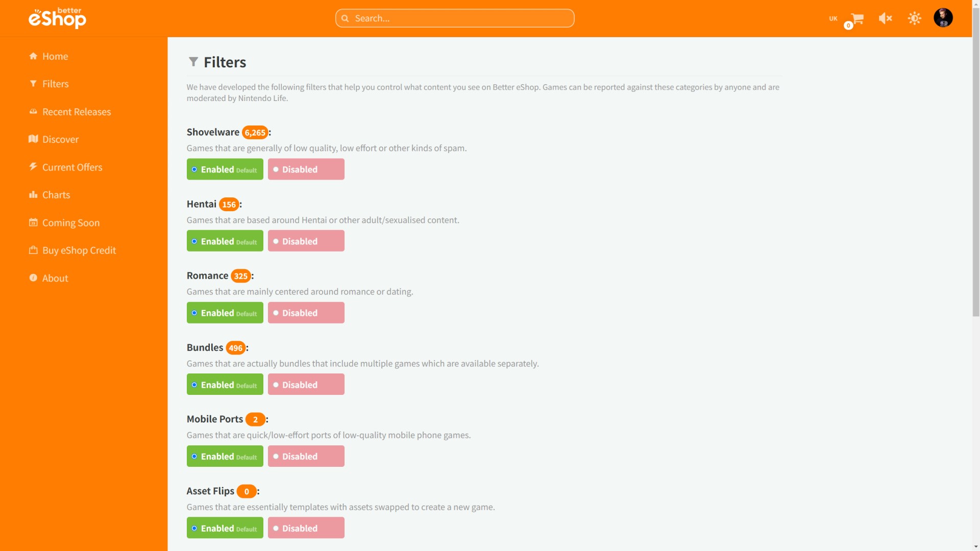The width and height of the screenshot is (980, 551).
Task: Toggle the muted sound icon
Action: coord(885,18)
